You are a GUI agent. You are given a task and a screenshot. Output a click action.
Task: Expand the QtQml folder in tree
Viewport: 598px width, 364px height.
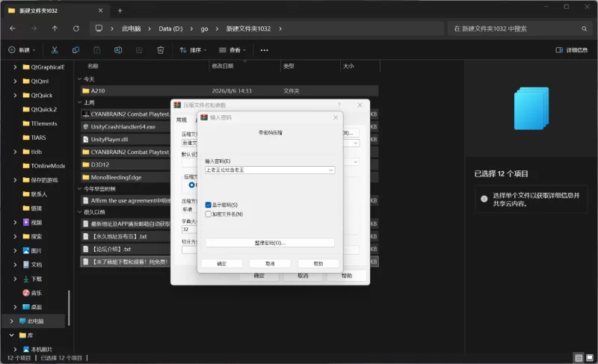tap(15, 81)
